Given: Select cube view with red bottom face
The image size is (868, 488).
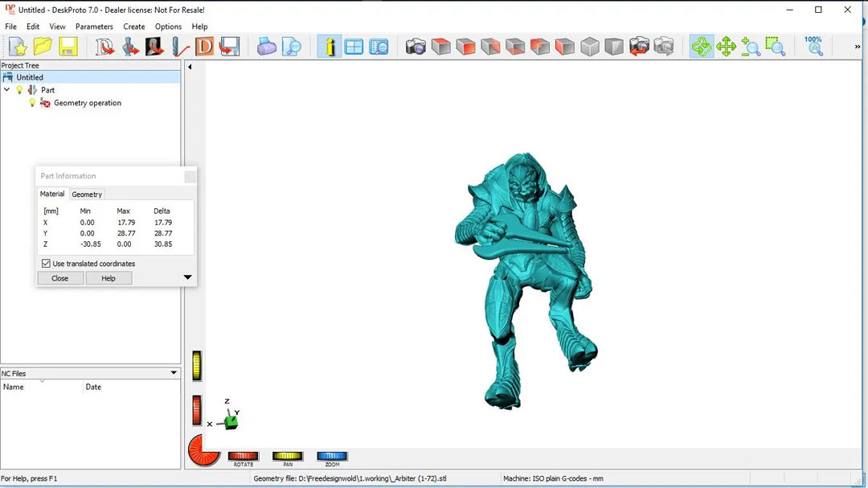Looking at the screenshot, I should [515, 47].
